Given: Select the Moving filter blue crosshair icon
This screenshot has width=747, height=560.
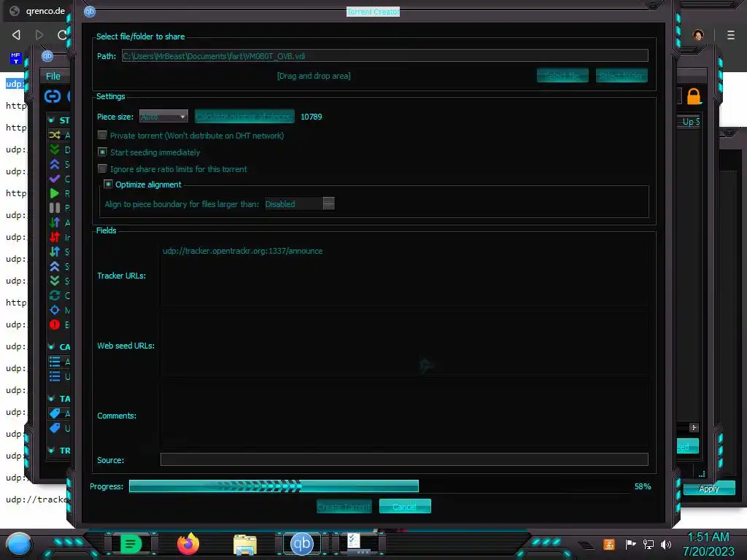Looking at the screenshot, I should click(x=54, y=310).
